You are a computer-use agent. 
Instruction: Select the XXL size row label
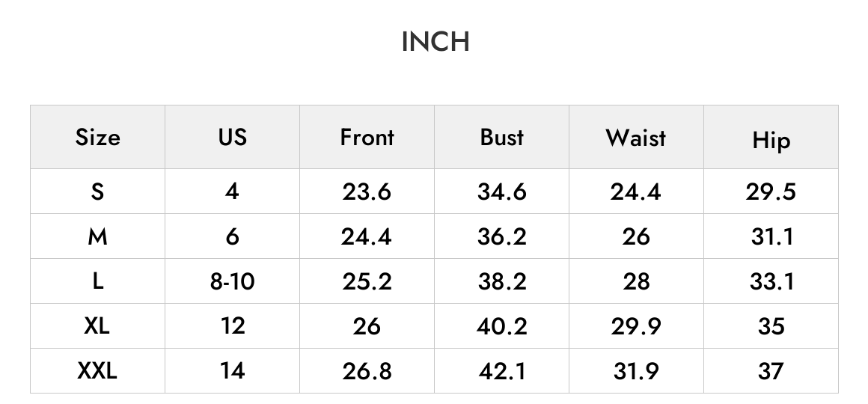[x=97, y=371]
